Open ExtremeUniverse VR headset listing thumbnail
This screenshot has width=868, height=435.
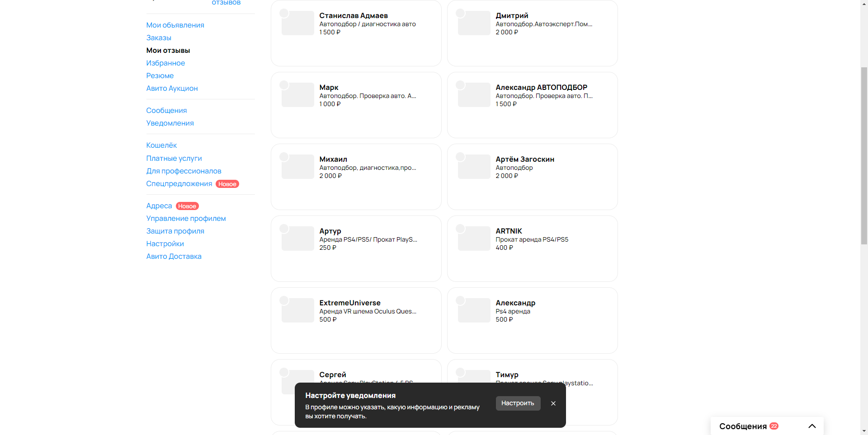(298, 310)
